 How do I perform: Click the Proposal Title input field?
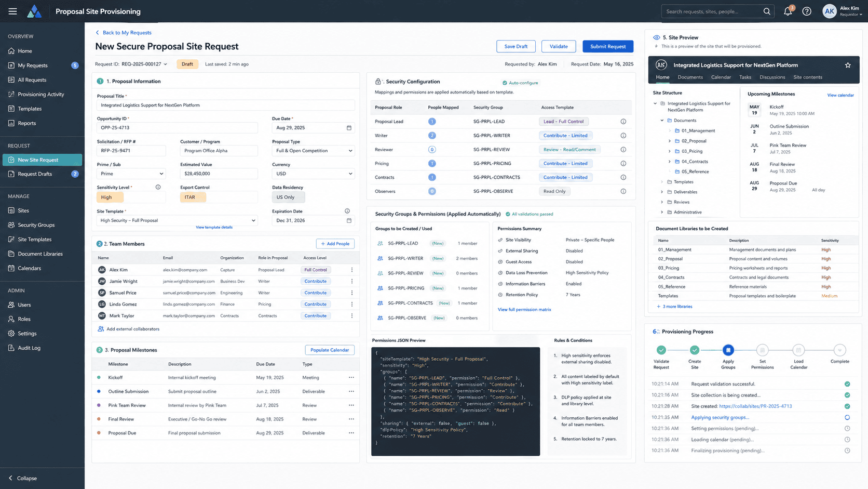tap(226, 105)
